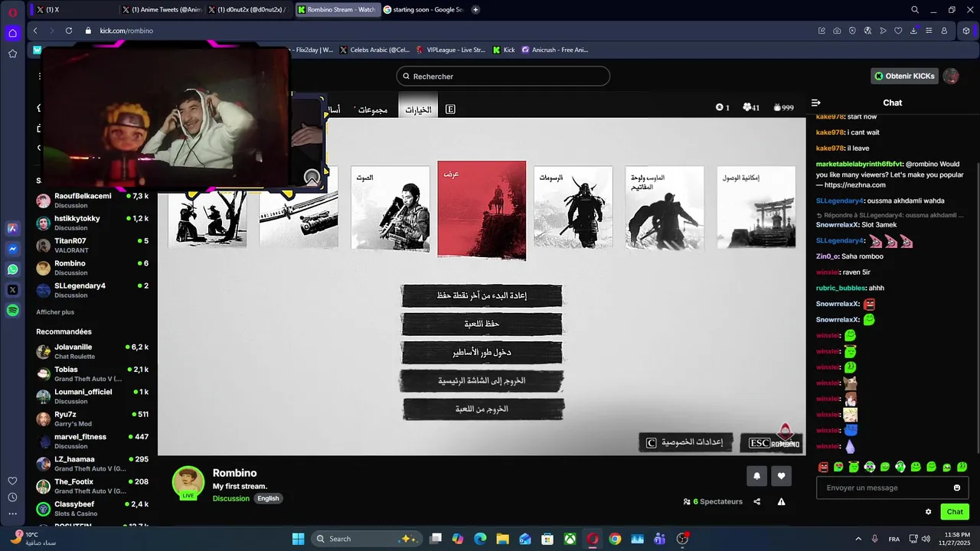Screen dimensions: 980x551
Task: Switch to the Anime Tweets tab
Action: point(161,10)
